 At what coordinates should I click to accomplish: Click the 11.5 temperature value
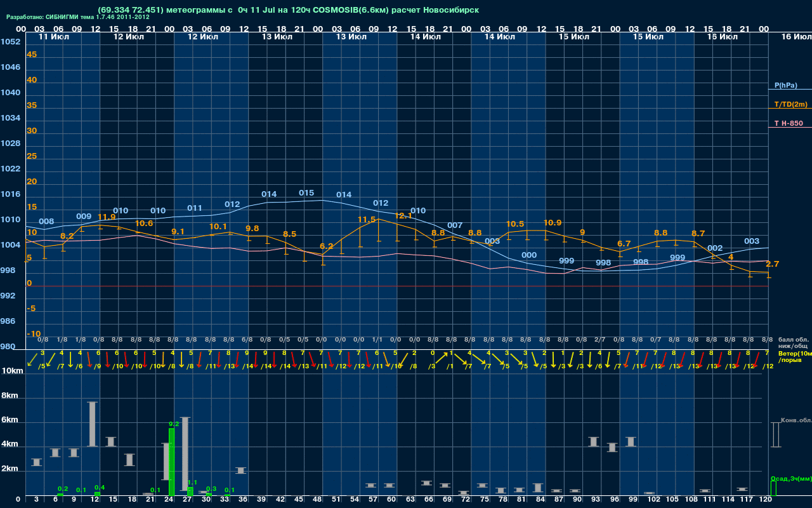coord(367,220)
